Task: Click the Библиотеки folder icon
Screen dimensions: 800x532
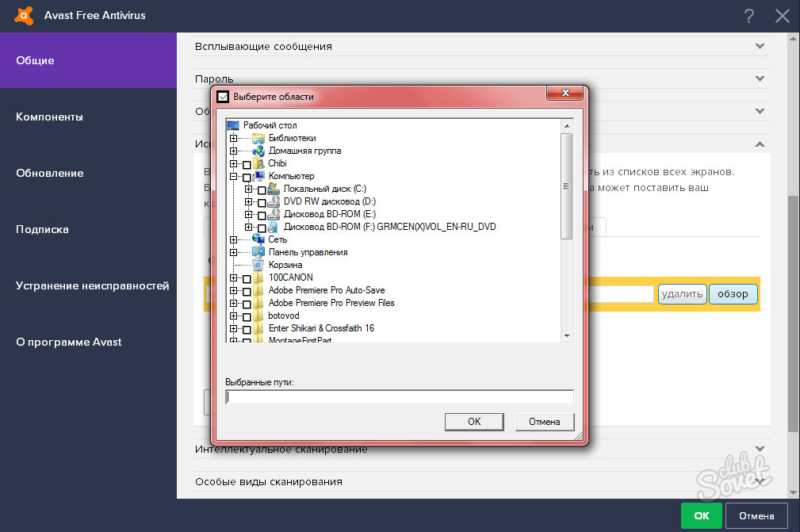Action: click(x=258, y=138)
